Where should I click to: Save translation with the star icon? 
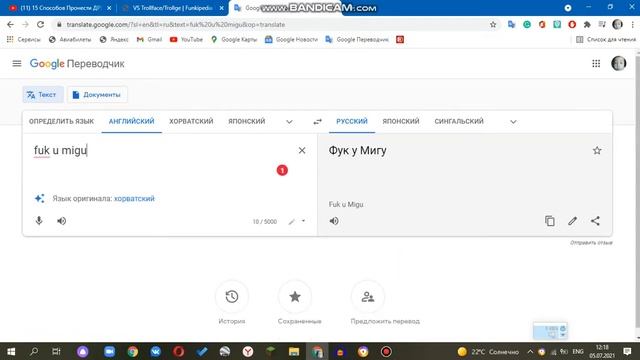[x=597, y=151]
